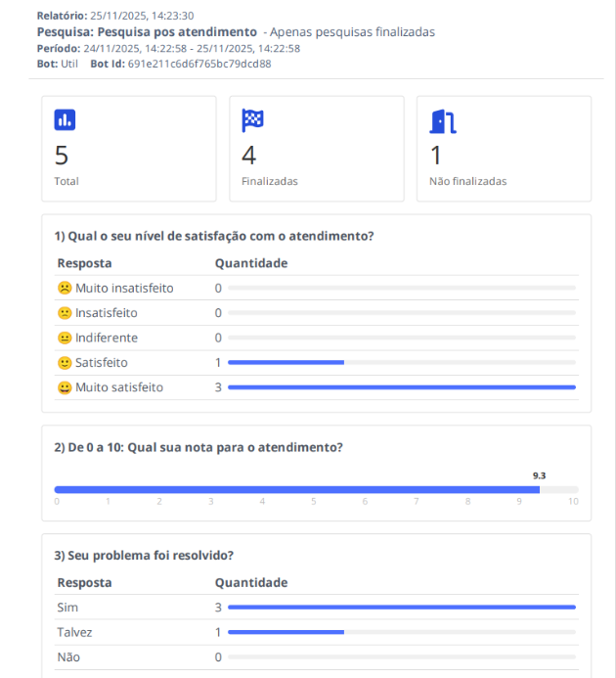
Task: Click the Sim answer row
Action: [316, 608]
